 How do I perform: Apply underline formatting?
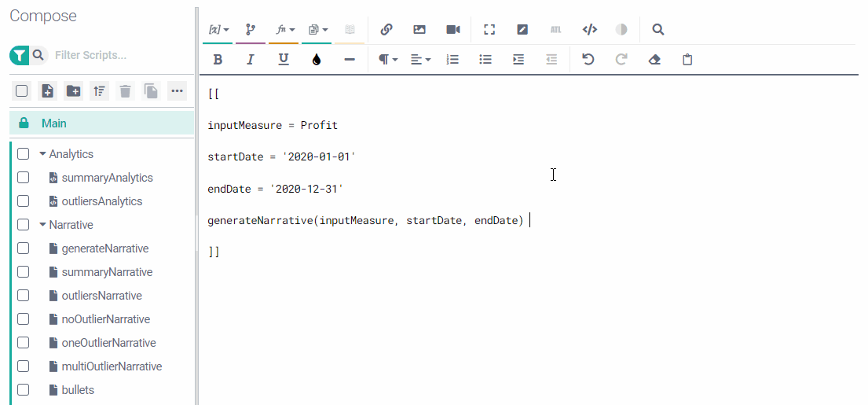[284, 59]
